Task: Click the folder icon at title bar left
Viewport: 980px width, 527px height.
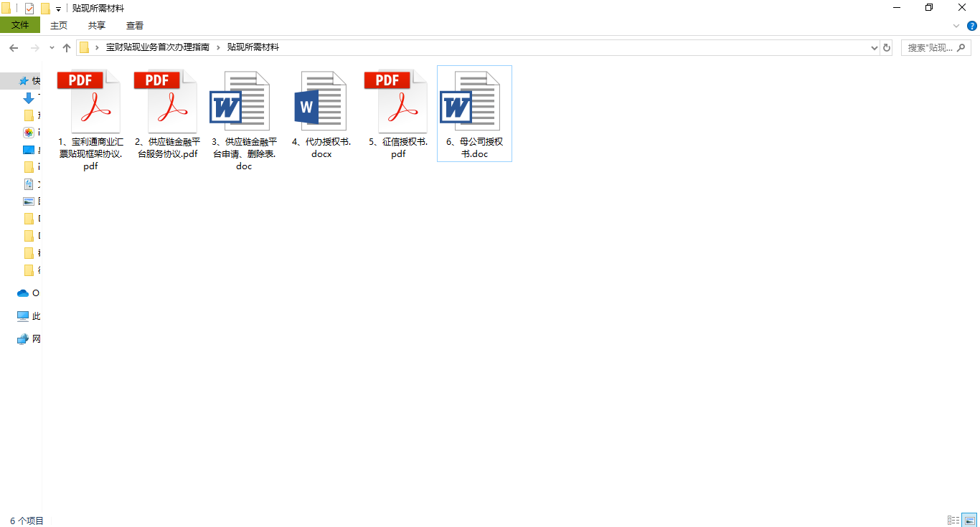Action: click(6, 9)
